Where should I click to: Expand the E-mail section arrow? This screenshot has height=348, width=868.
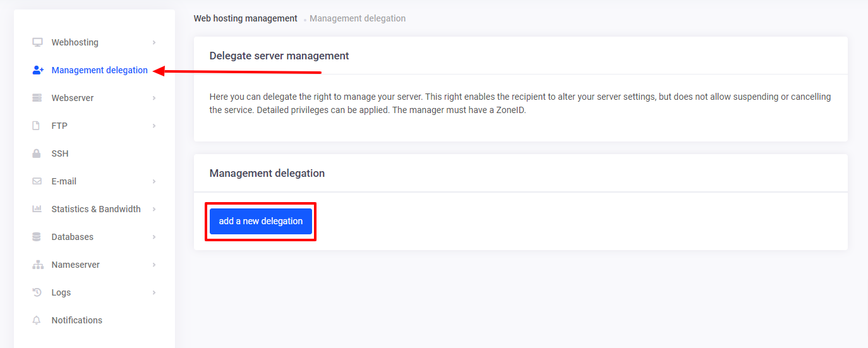[154, 181]
